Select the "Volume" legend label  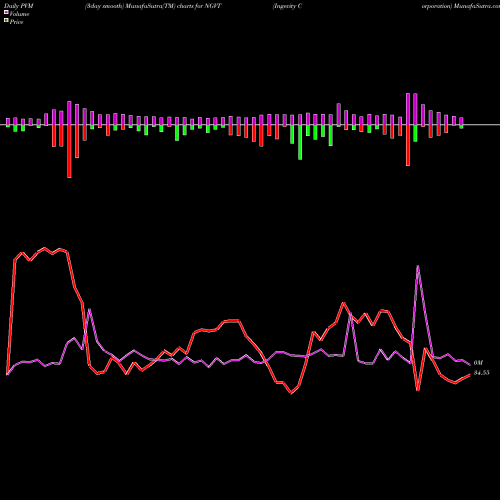pyautogui.click(x=19, y=14)
